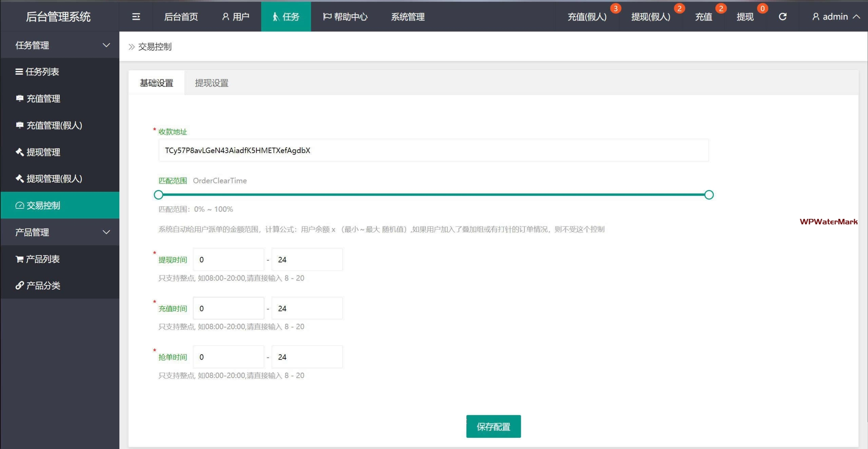Screen dimensions: 868x449
Task: Click the 保存配置 button
Action: tap(493, 427)
